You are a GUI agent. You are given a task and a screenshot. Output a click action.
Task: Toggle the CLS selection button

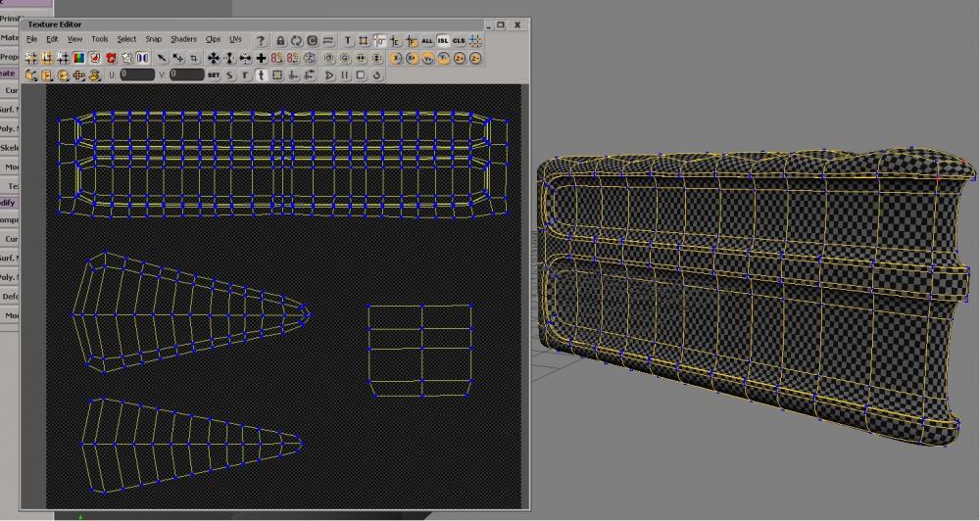point(459,41)
